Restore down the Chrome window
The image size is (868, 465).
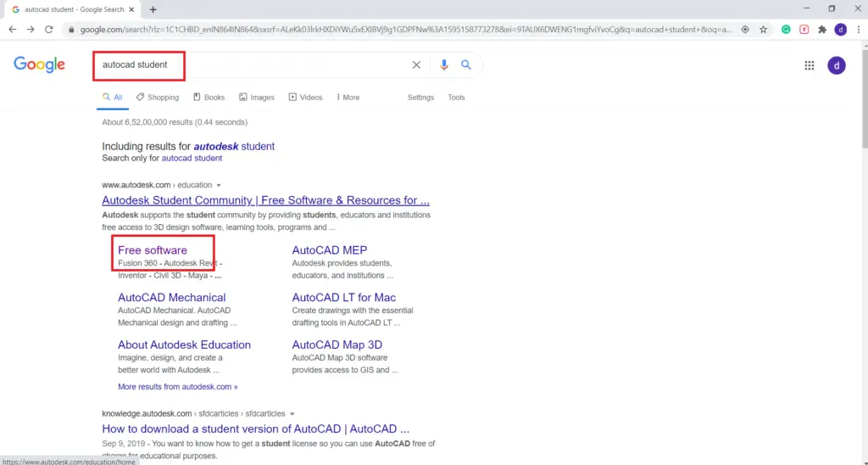[832, 8]
